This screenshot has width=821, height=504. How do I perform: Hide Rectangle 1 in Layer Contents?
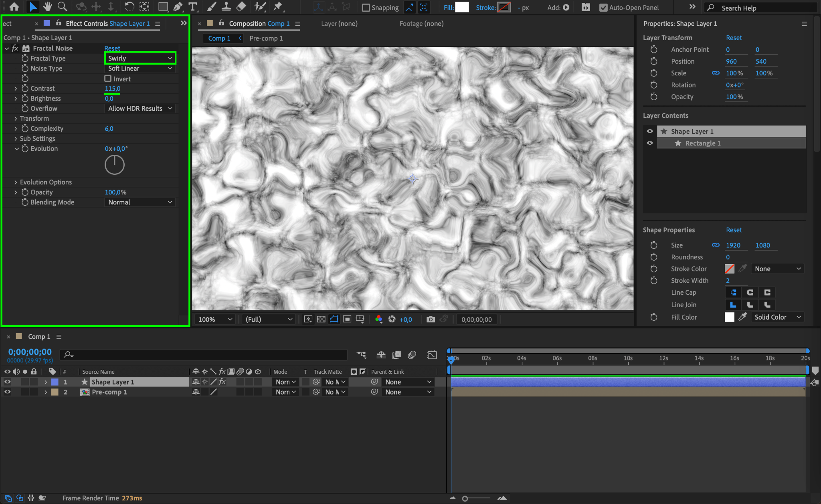(650, 143)
